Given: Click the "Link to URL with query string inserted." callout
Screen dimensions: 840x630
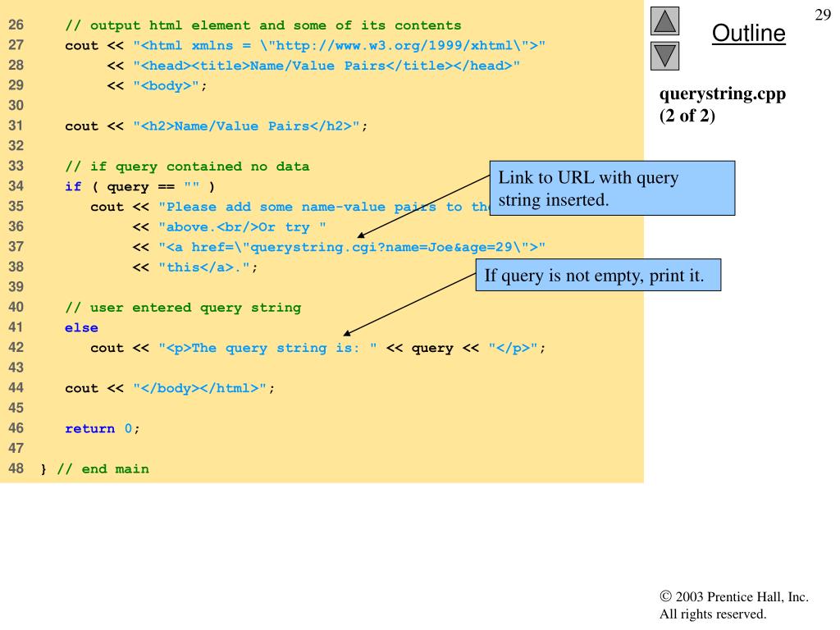Looking at the screenshot, I should tap(612, 188).
